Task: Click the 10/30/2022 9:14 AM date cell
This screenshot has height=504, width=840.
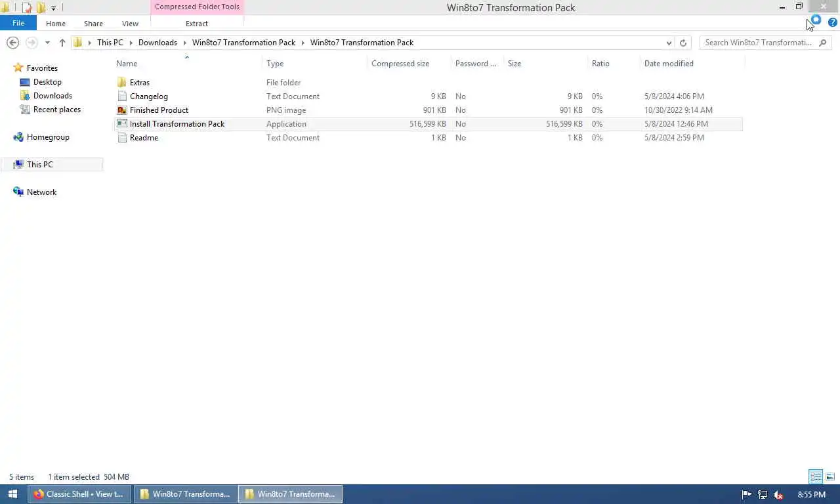Action: [x=678, y=110]
